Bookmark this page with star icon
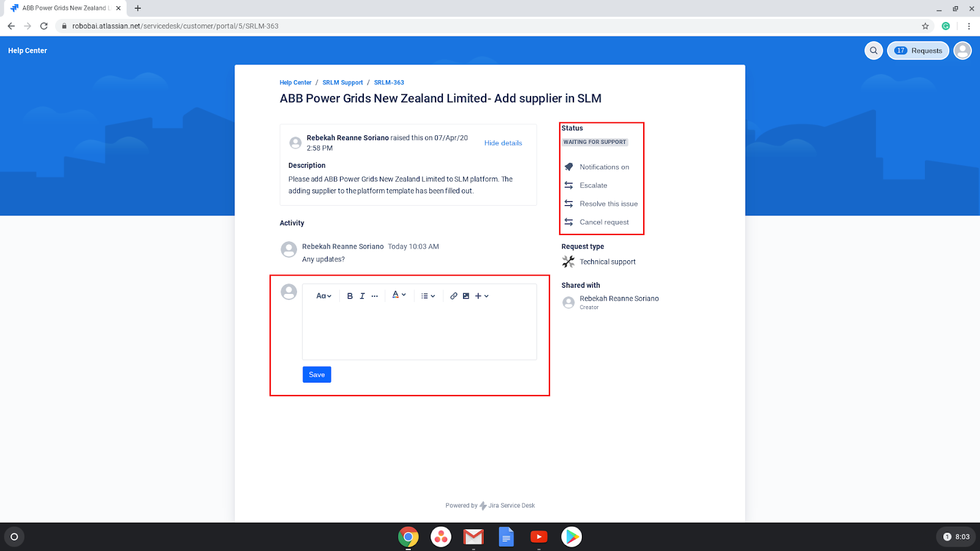980x551 pixels. (925, 26)
